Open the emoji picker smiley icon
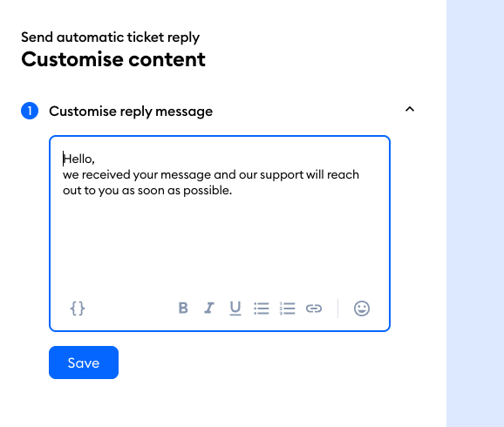The width and height of the screenshot is (504, 427). pos(362,308)
